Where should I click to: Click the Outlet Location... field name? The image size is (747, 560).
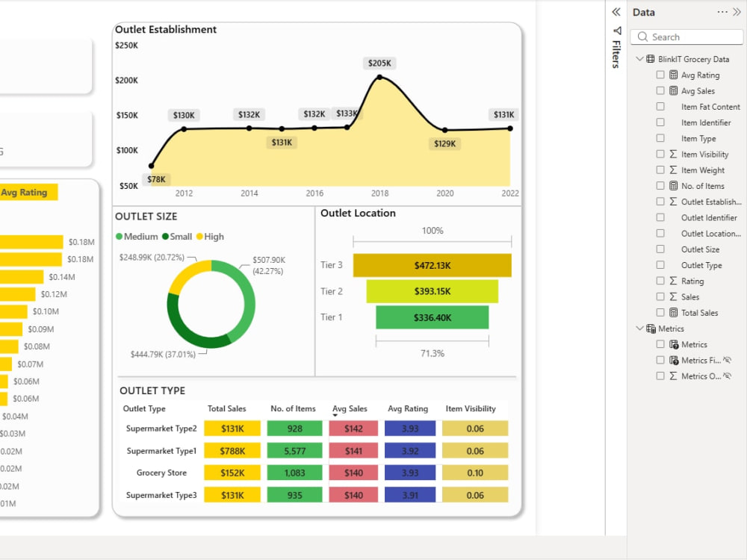711,233
